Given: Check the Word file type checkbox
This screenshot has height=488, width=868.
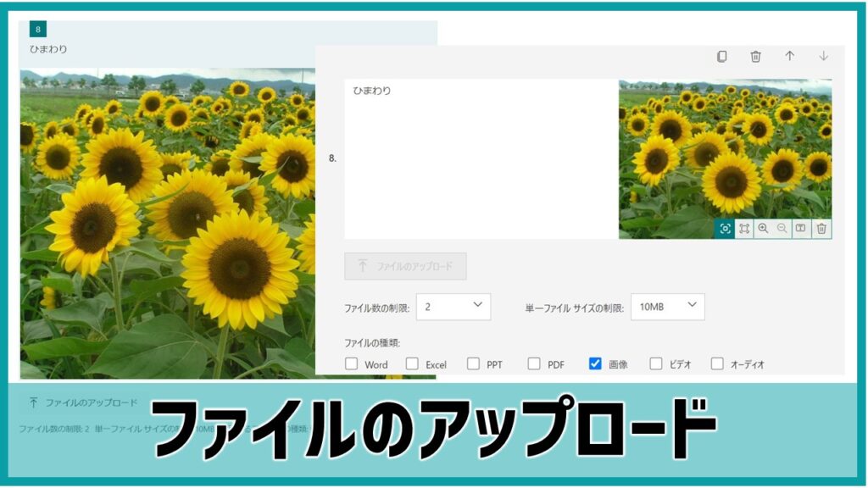Looking at the screenshot, I should [351, 364].
